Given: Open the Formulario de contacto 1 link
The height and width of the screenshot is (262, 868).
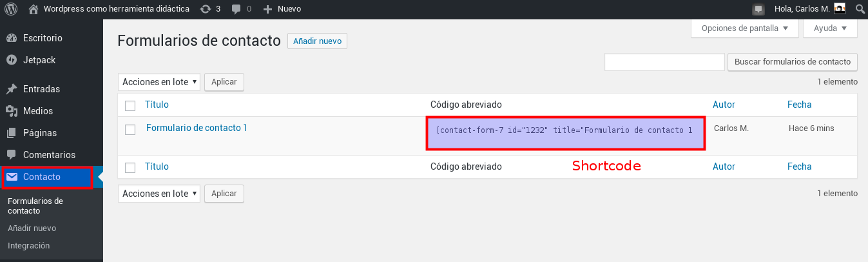Looking at the screenshot, I should (197, 128).
